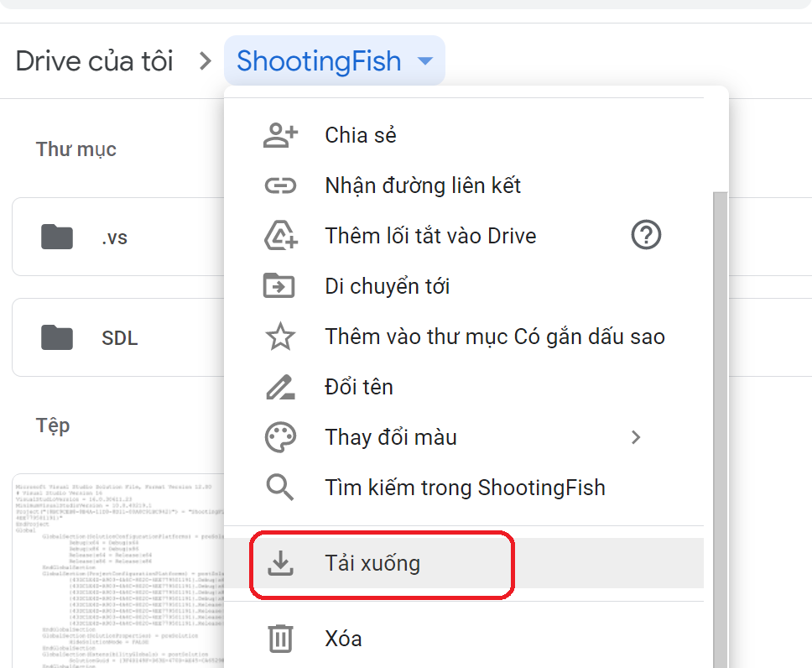Select Thêm lối tắt vào Drive
This screenshot has width=812, height=668.
pos(464,236)
